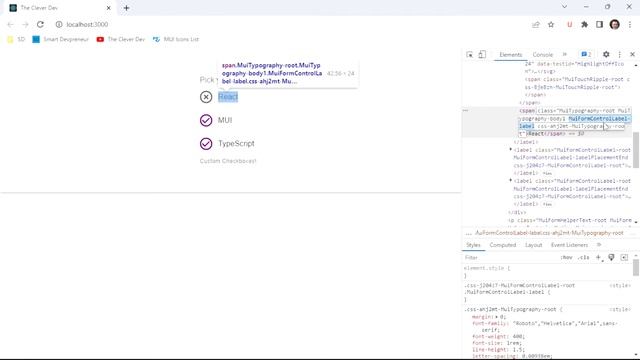Click the TypeScript label text
The width and height of the screenshot is (640, 360).
pyautogui.click(x=236, y=144)
